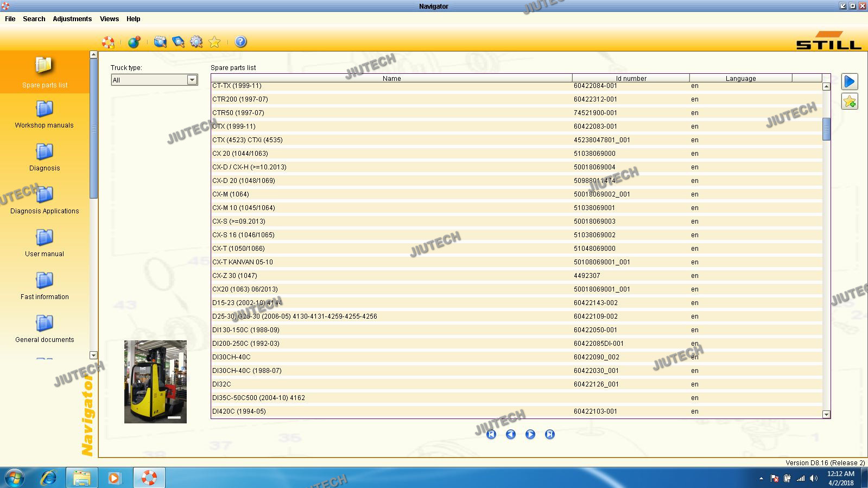Open the Help menu
The width and height of the screenshot is (868, 488).
click(x=134, y=18)
